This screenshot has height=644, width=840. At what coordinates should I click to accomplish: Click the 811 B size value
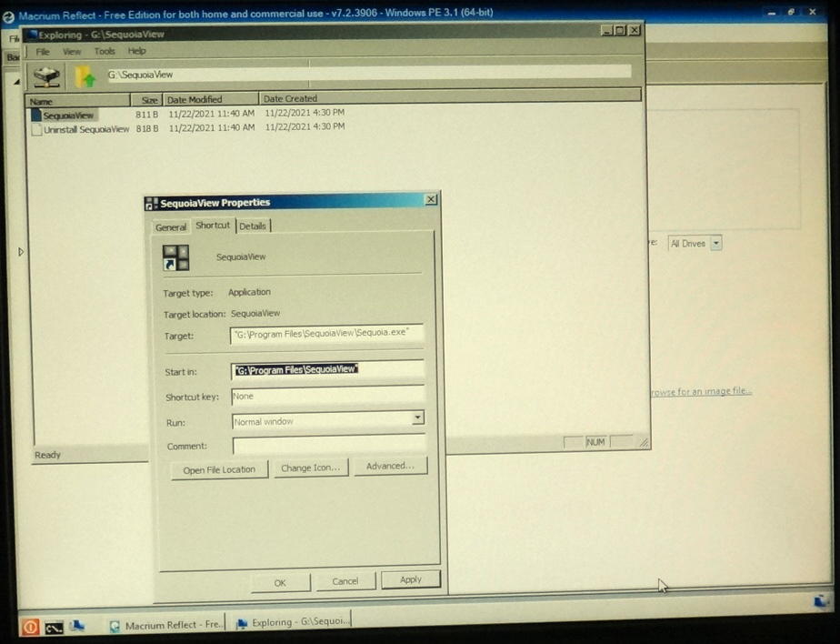click(x=146, y=115)
